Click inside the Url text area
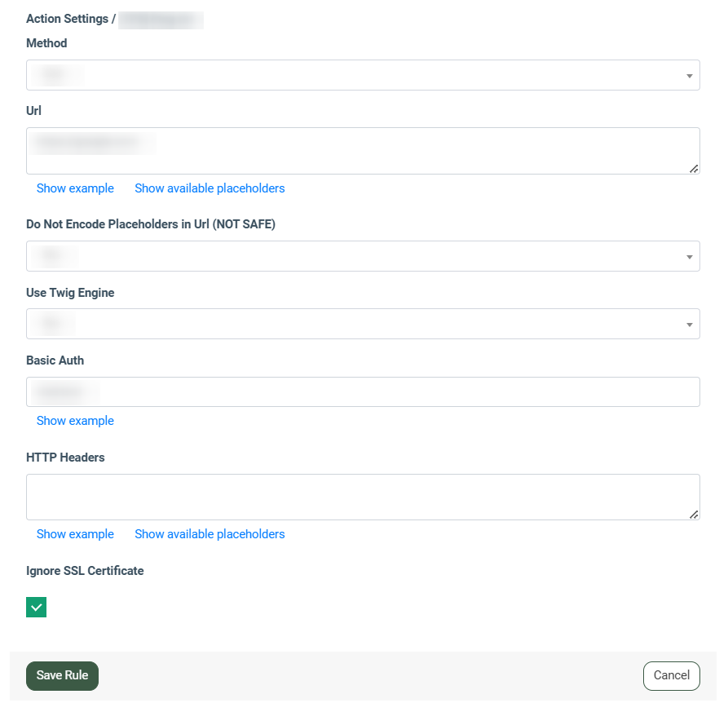The image size is (728, 703). pos(363,151)
